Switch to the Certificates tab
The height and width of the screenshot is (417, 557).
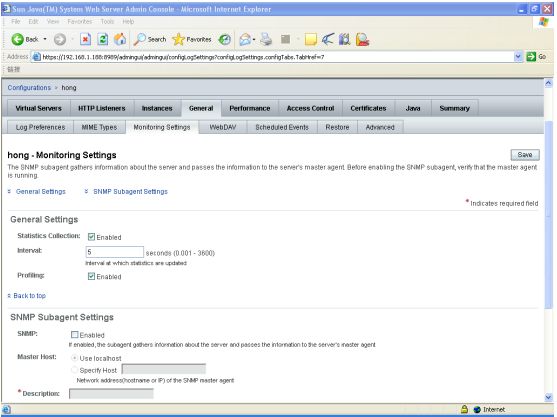pos(368,108)
